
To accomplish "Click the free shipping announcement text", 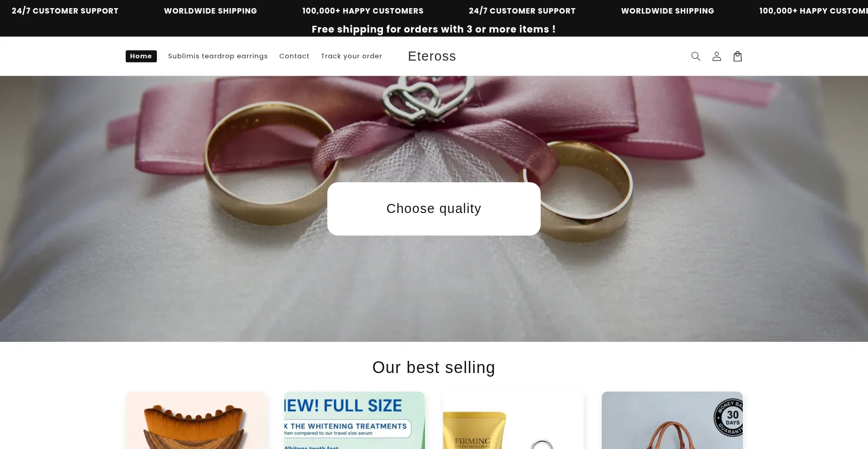I will [x=434, y=29].
